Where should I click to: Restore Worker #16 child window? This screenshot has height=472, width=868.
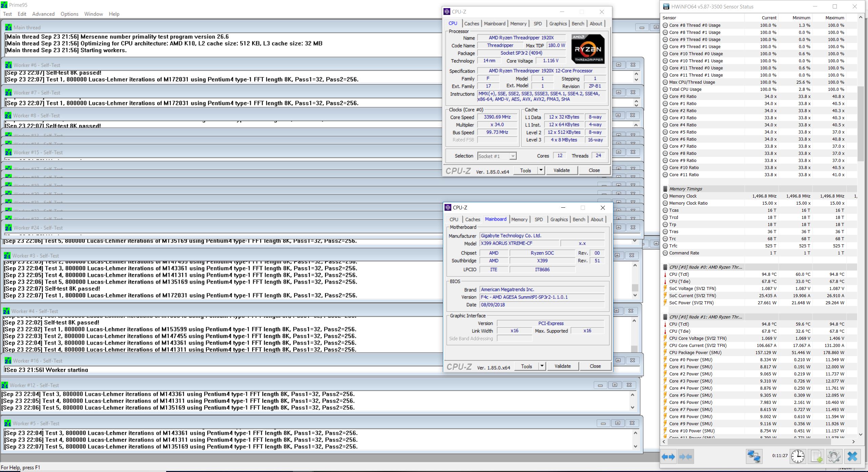click(x=618, y=360)
